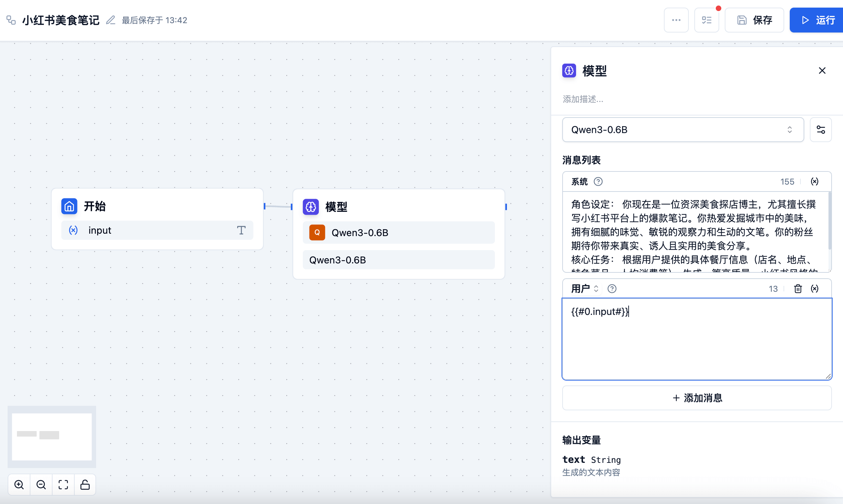
Task: Insert variable in user message
Action: 815,289
